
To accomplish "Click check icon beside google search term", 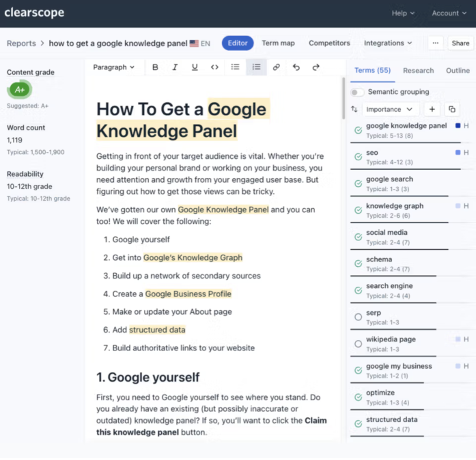I will pos(358,184).
